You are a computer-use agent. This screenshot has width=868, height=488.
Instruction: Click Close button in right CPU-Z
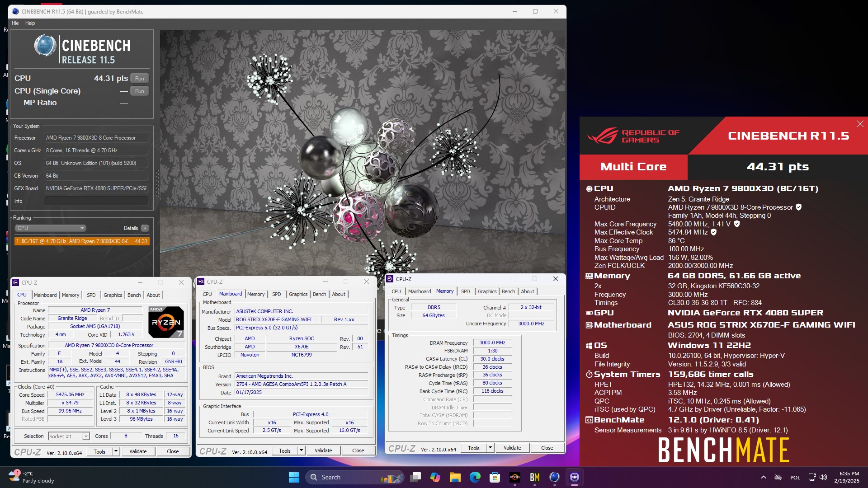point(547,448)
